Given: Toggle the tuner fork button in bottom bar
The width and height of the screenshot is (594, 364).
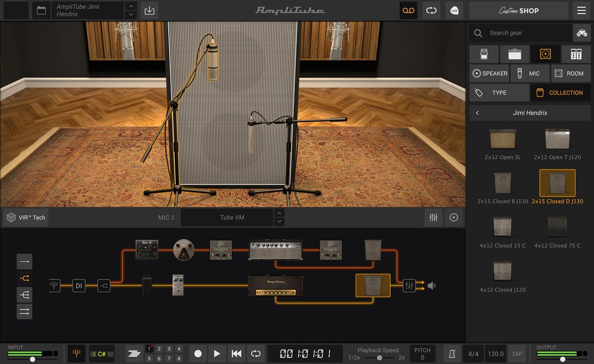Looking at the screenshot, I should coord(76,353).
